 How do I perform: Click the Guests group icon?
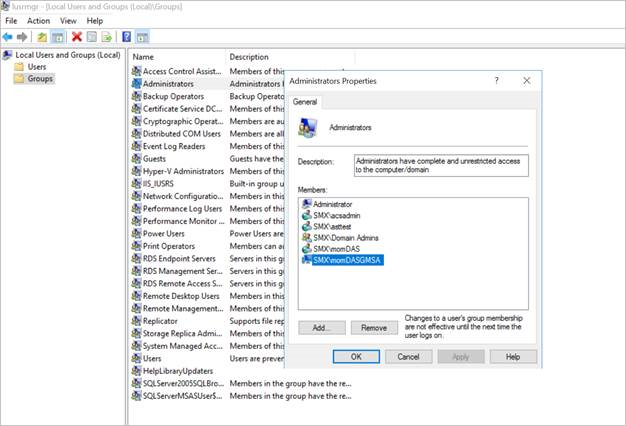tap(136, 159)
